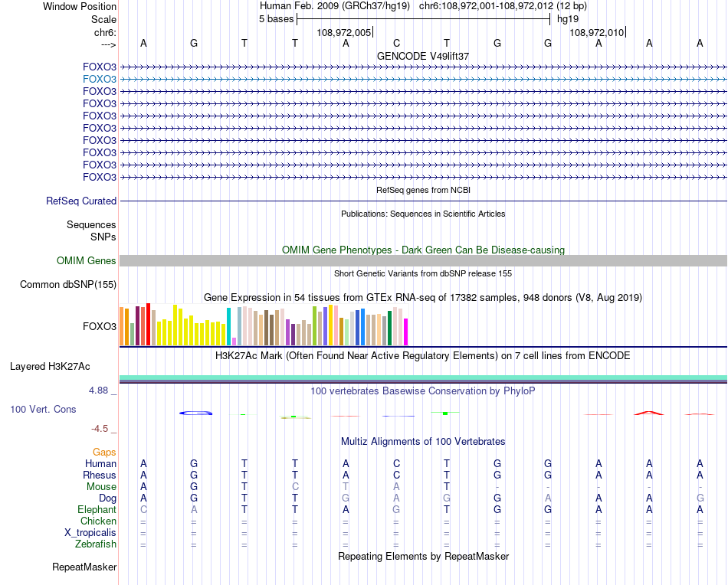
Task: Click the 'RefSeq genes from NCBI' title
Action: pos(423,190)
